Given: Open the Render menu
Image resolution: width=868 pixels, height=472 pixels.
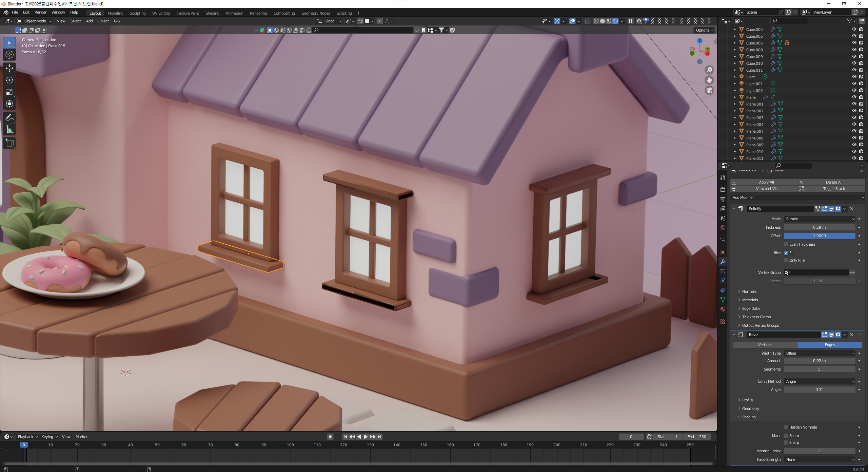Looking at the screenshot, I should (41, 12).
